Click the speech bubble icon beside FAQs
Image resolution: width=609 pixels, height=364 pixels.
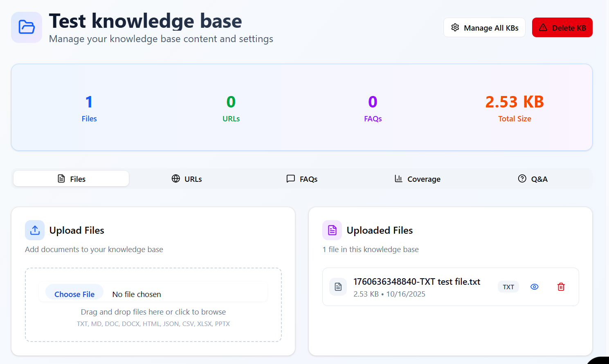[290, 179]
